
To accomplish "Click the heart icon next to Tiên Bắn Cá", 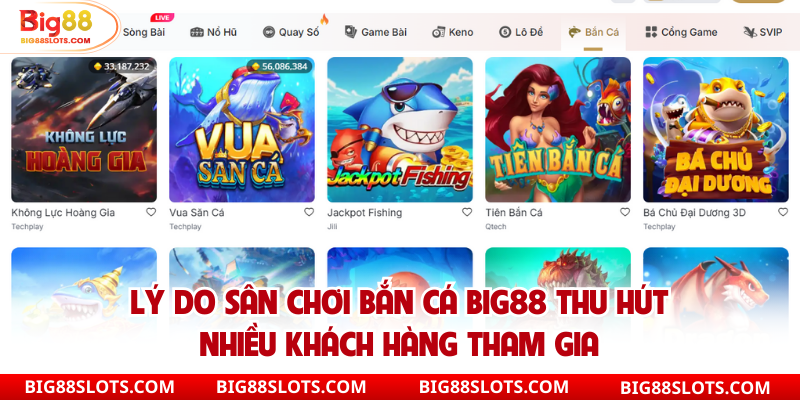I will pyautogui.click(x=625, y=212).
